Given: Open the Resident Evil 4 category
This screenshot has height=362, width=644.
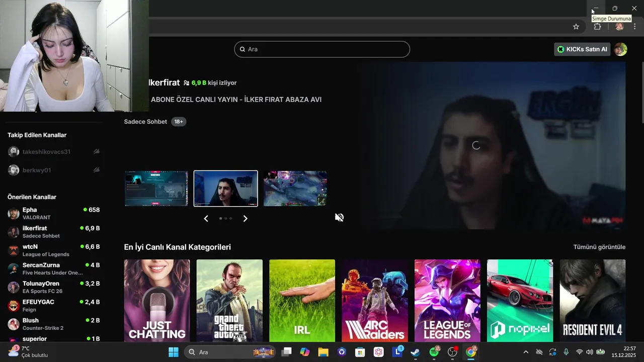Looking at the screenshot, I should (x=593, y=301).
